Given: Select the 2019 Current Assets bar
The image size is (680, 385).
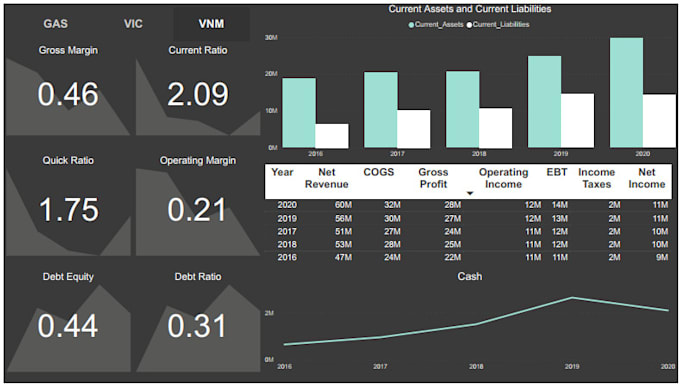Looking at the screenshot, I should click(x=544, y=102).
